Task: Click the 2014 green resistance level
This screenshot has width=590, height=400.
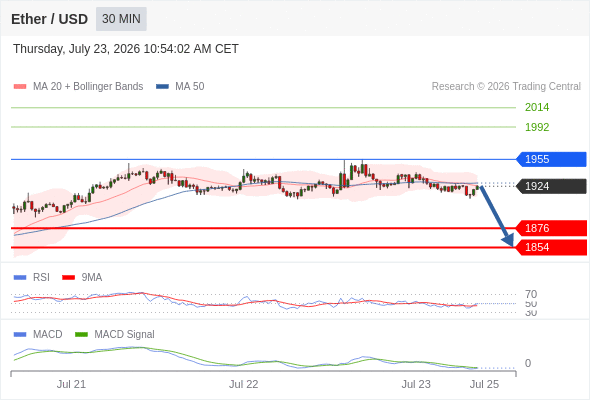Action: [x=537, y=107]
